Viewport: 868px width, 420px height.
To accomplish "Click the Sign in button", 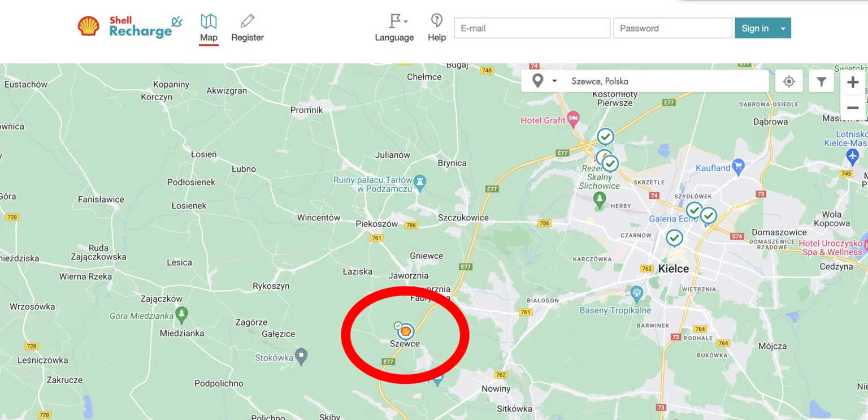I will [x=755, y=28].
